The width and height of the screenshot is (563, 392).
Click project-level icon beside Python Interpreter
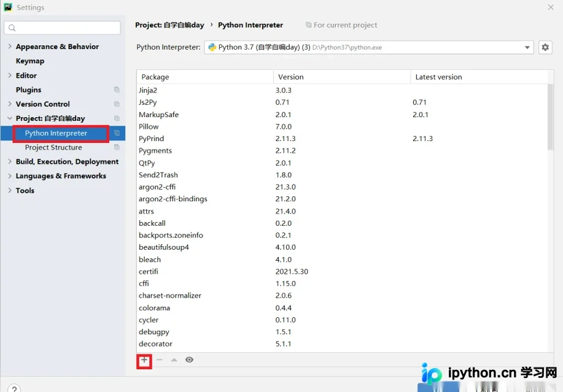(x=117, y=133)
